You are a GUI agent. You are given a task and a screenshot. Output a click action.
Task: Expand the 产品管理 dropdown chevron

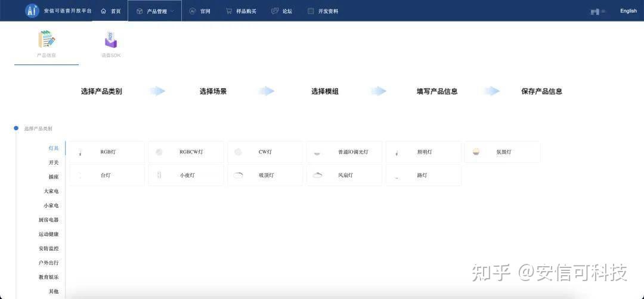point(172,11)
